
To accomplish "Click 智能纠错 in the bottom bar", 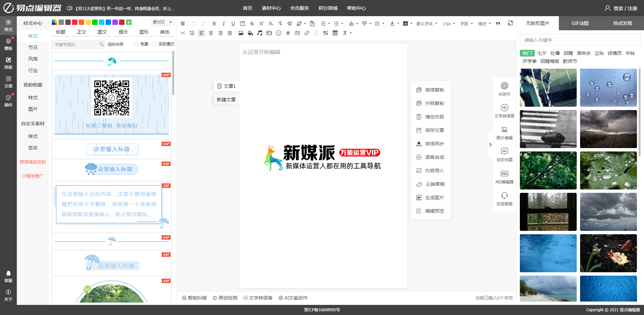I will 194,298.
